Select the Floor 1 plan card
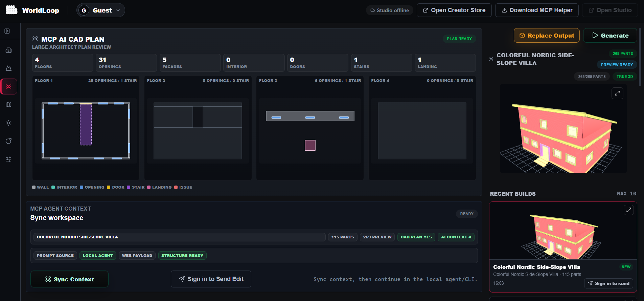 pos(86,128)
